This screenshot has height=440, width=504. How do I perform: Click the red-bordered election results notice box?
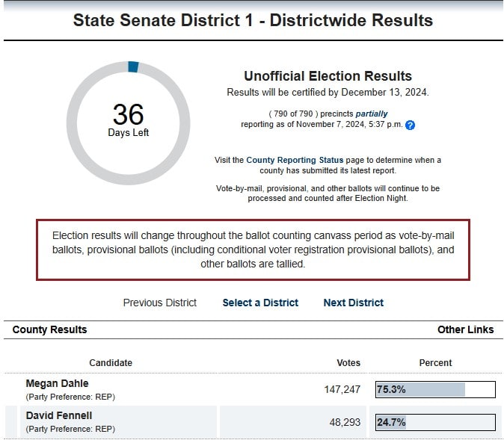coord(253,250)
